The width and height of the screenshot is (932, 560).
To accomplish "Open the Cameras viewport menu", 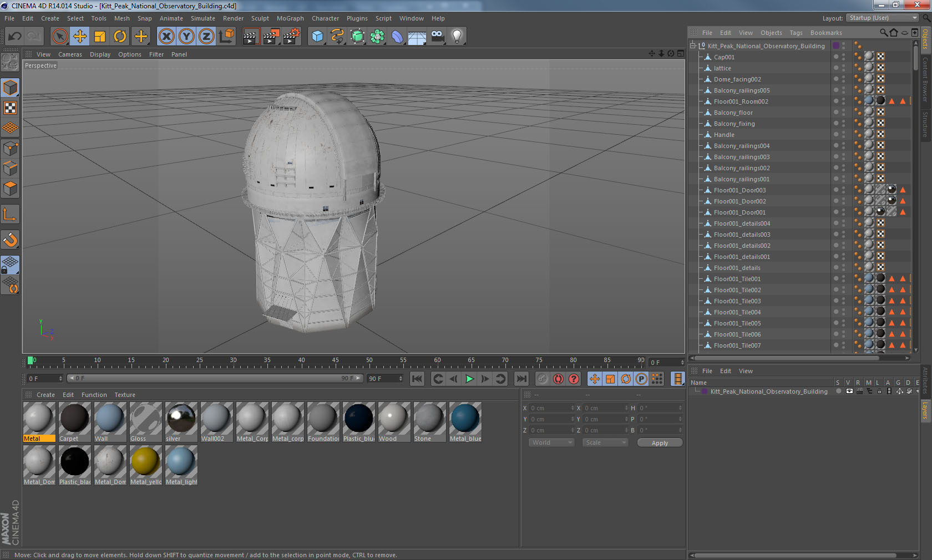I will tap(70, 54).
